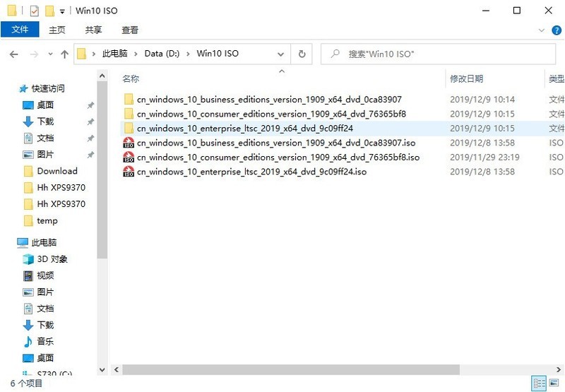
Task: Select 快速访问 in the navigation pane
Action: tap(48, 88)
